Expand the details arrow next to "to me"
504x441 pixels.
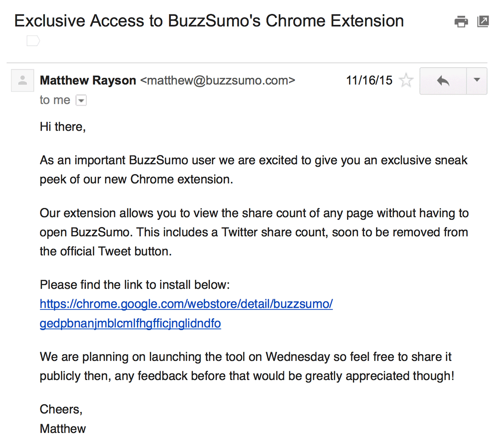point(81,100)
